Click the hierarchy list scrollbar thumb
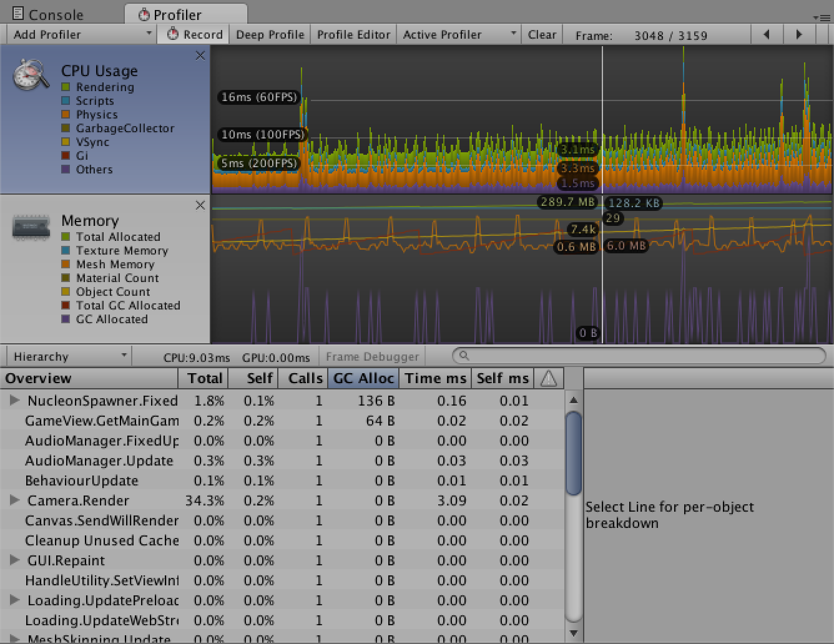The image size is (834, 644). coord(574,453)
